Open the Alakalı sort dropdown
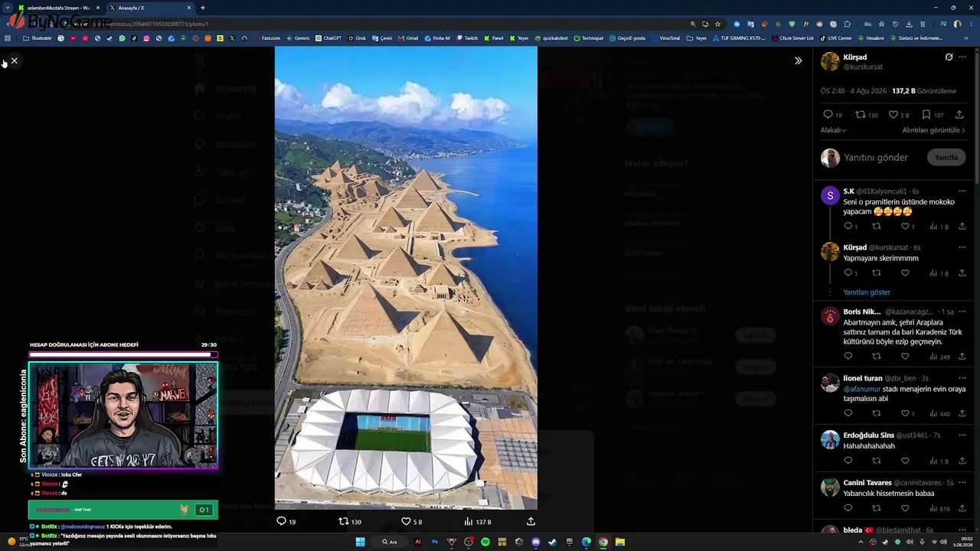Image resolution: width=980 pixels, height=551 pixels. point(833,130)
